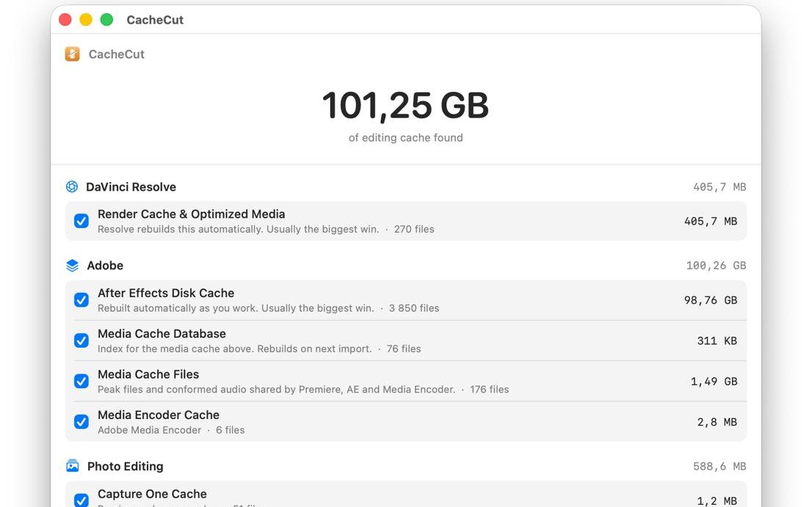812x507 pixels.
Task: Click the Photo Editing section icon
Action: tap(73, 466)
